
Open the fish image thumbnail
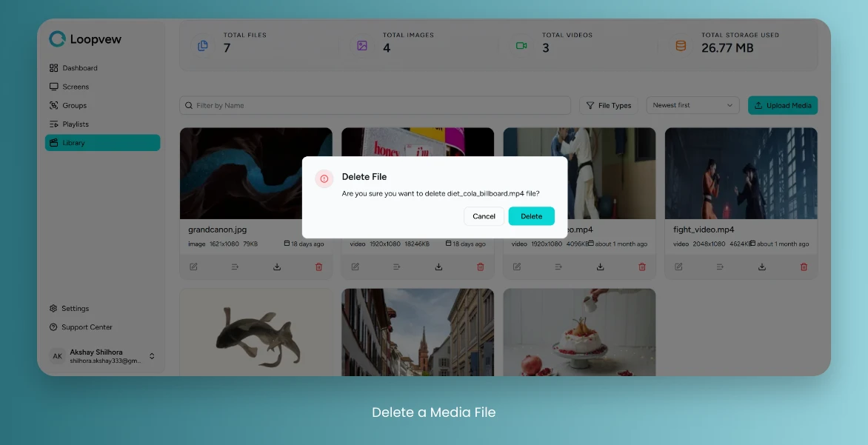click(256, 332)
